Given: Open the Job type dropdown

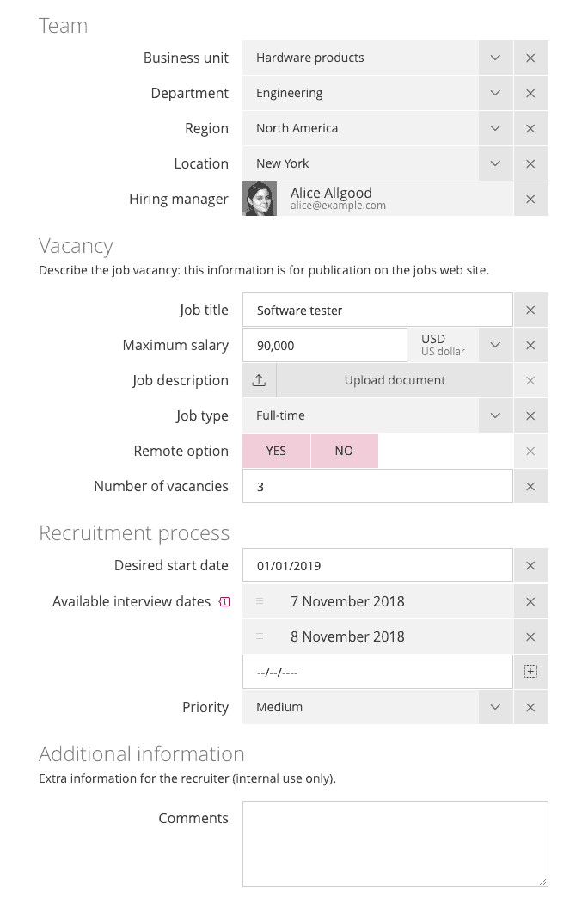Looking at the screenshot, I should (495, 415).
